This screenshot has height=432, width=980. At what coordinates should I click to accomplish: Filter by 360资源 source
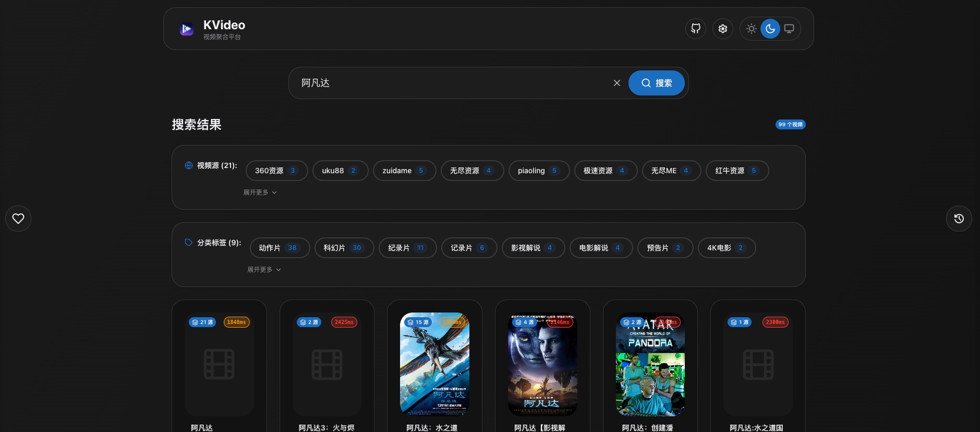(277, 171)
